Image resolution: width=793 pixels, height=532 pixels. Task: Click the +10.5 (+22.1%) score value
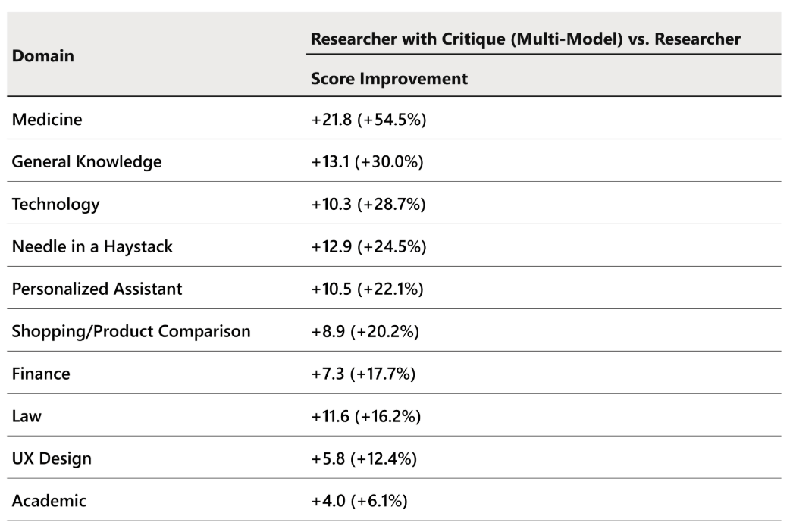click(368, 289)
